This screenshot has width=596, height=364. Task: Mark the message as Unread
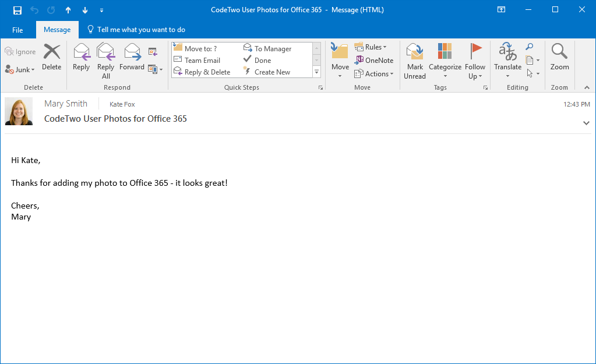point(415,61)
